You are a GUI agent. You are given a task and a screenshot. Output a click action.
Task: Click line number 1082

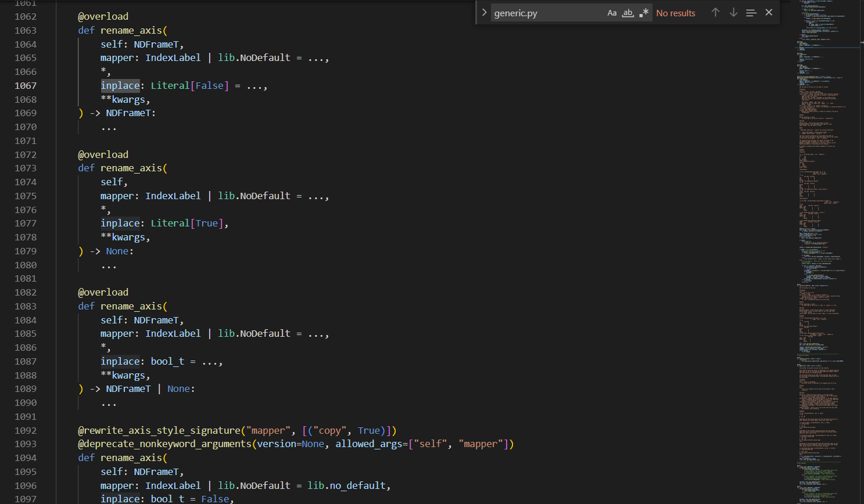[x=26, y=292]
